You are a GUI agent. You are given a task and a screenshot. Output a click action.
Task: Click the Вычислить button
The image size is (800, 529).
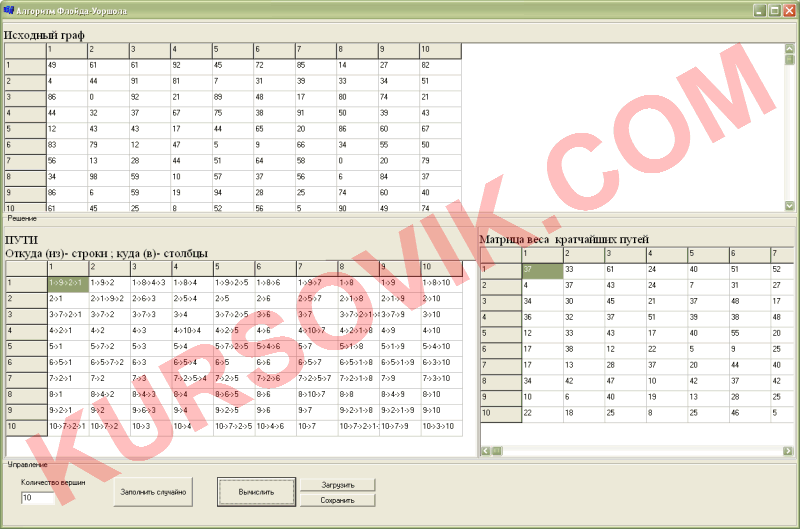tap(256, 492)
